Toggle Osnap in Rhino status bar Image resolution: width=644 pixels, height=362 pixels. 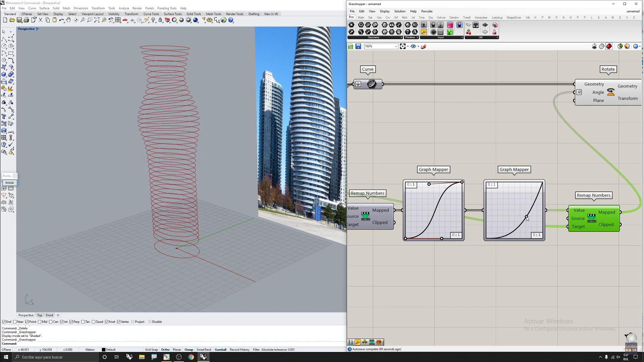pyautogui.click(x=189, y=350)
